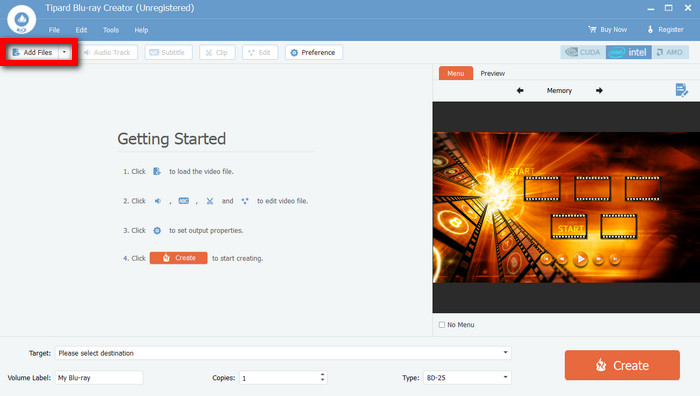Image resolution: width=700 pixels, height=396 pixels.
Task: Switch to the Menu tab
Action: pyautogui.click(x=456, y=73)
